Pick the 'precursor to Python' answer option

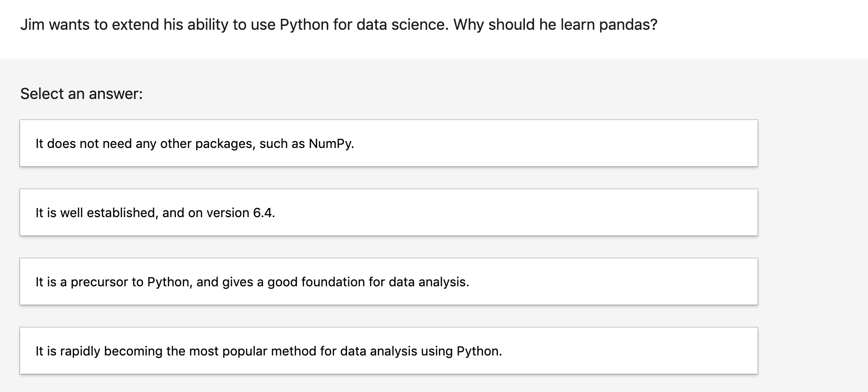pyautogui.click(x=252, y=282)
